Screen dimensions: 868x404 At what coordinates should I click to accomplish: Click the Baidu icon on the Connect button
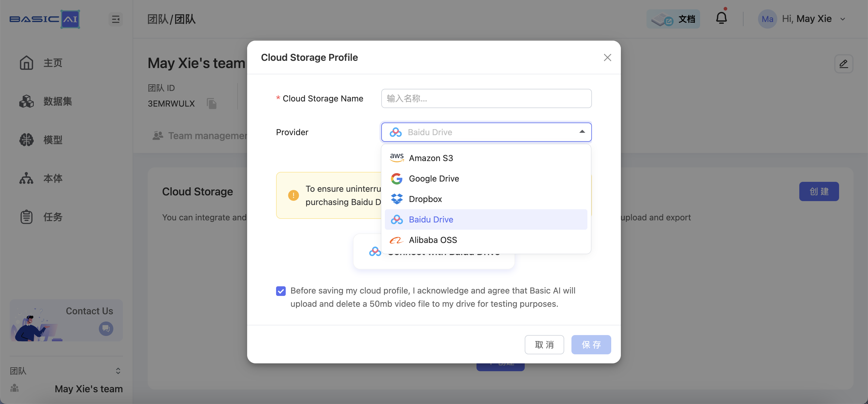(375, 252)
